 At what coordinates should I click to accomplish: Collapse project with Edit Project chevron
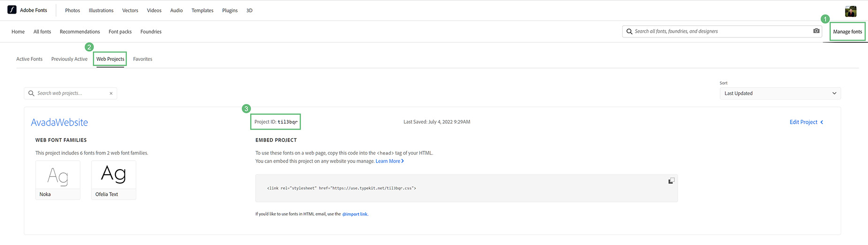(x=822, y=122)
